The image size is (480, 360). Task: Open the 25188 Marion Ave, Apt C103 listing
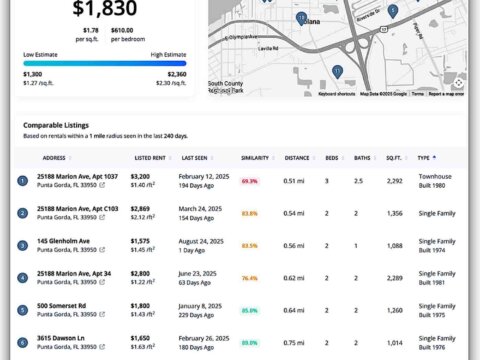(x=77, y=209)
